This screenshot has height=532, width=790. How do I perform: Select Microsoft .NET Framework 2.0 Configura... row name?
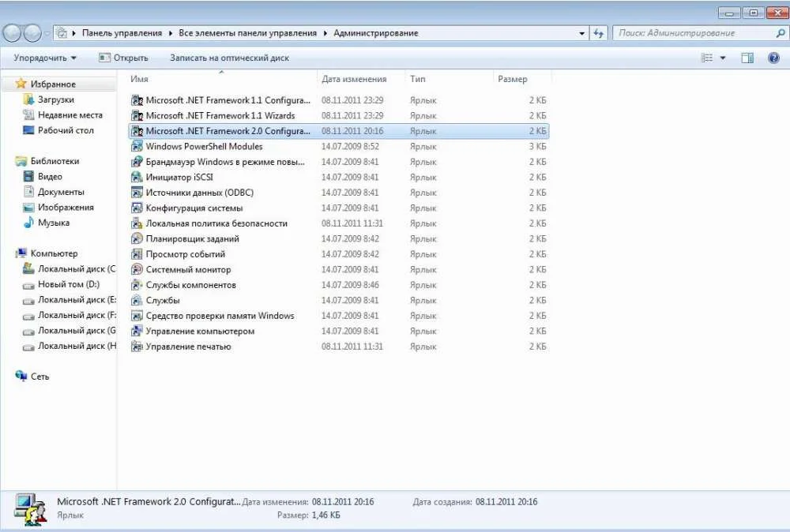coord(228,131)
